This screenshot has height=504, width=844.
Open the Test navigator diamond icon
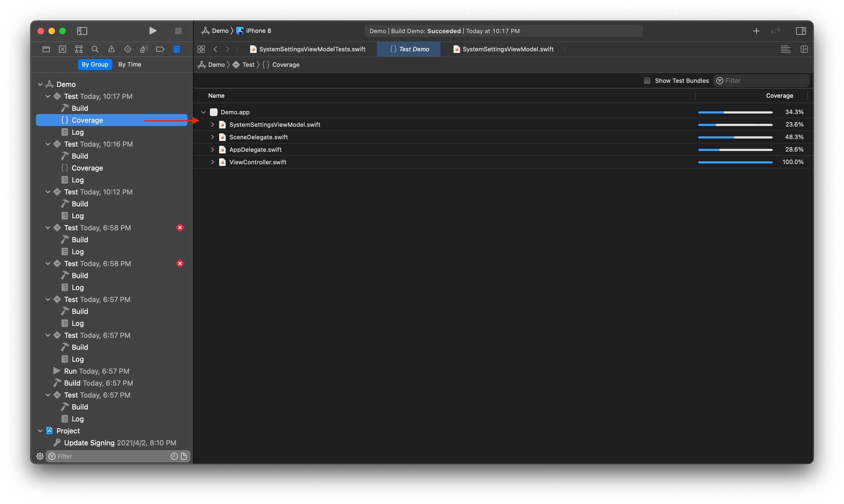[127, 49]
